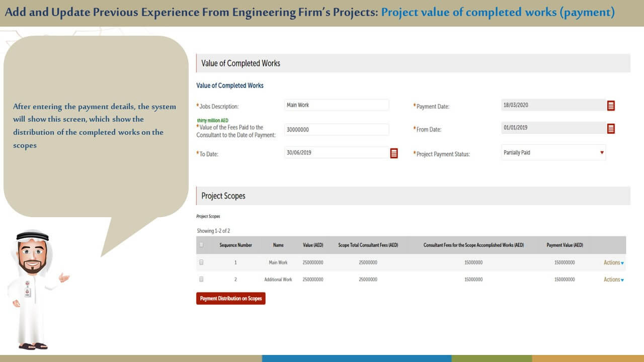Check the Main Work row checkbox

point(202,262)
